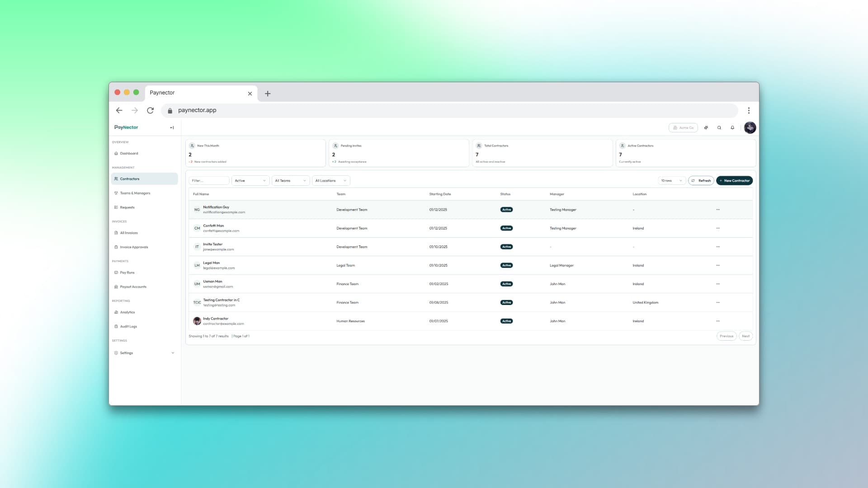Change the 10 rows page size

(x=671, y=181)
